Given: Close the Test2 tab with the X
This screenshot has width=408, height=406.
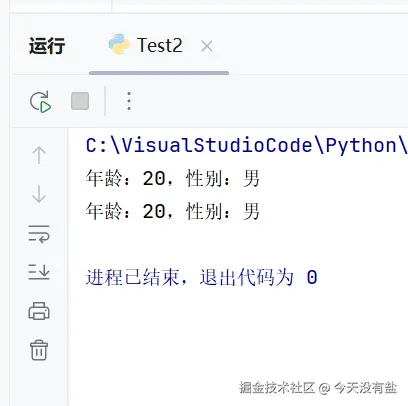Looking at the screenshot, I should coord(207,46).
